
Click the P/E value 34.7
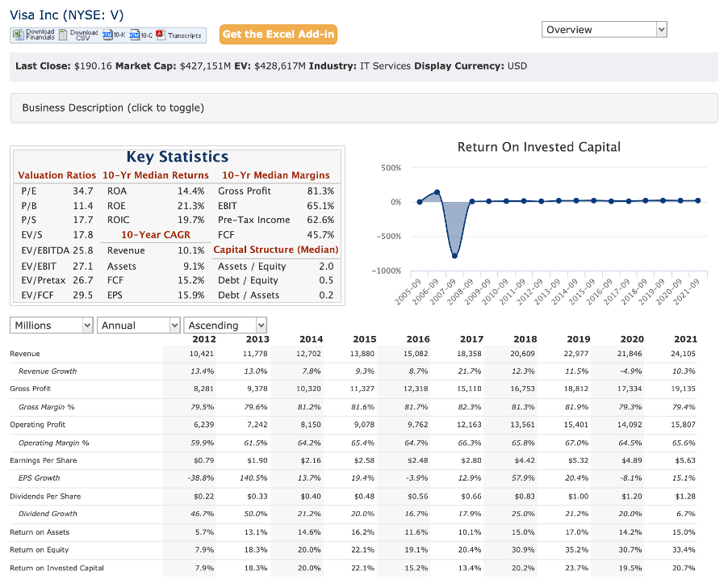tap(82, 191)
